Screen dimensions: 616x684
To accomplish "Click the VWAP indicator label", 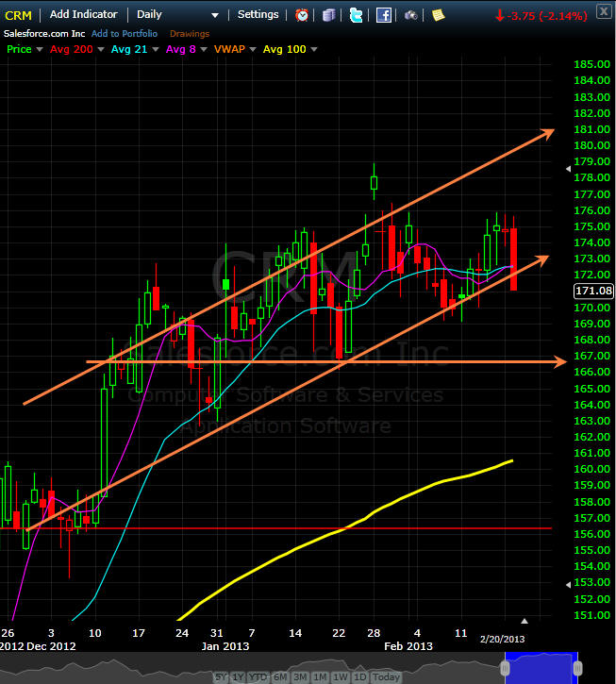I will pyautogui.click(x=229, y=49).
